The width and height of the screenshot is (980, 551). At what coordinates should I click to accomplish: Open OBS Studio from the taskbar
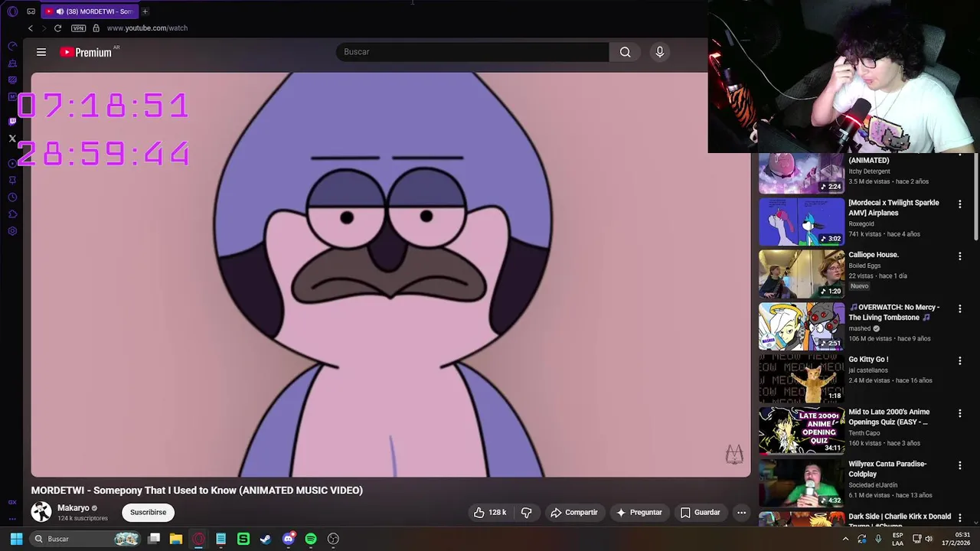[x=333, y=539]
